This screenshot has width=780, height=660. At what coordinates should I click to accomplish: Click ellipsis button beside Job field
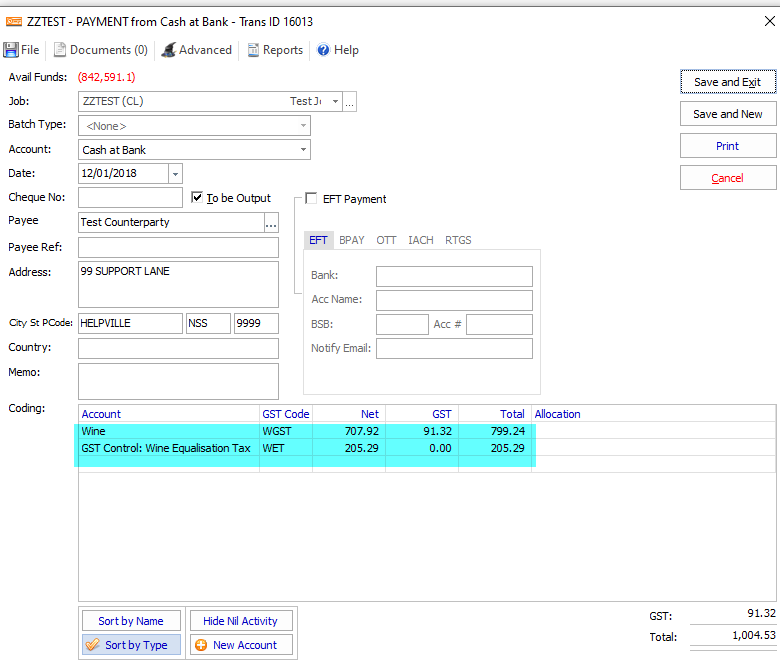click(350, 102)
